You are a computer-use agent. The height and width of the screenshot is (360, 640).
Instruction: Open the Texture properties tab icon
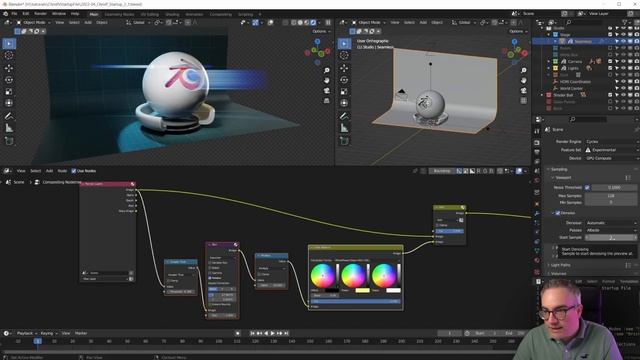(537, 272)
